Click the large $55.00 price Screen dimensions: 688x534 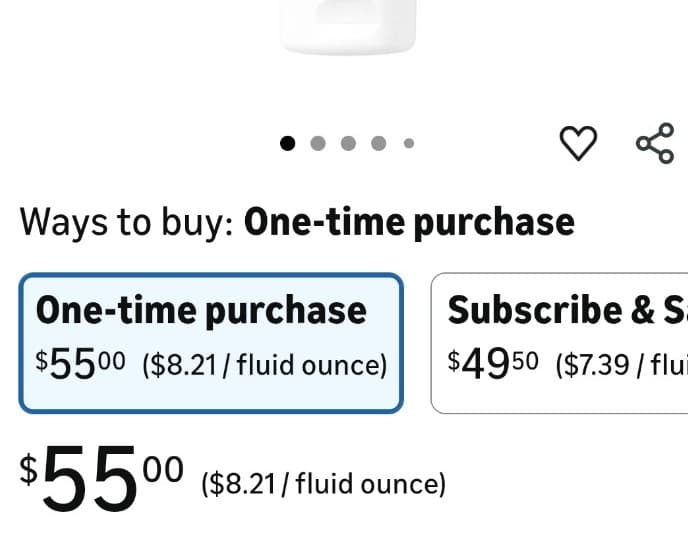coord(102,479)
